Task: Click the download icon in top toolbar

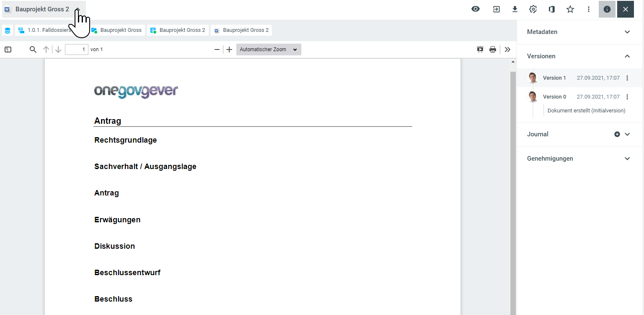Action: click(x=515, y=9)
